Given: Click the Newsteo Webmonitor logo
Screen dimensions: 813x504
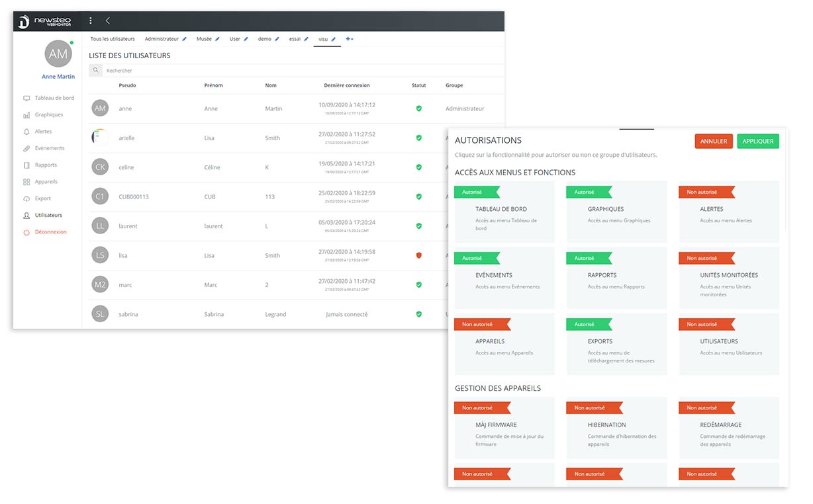Looking at the screenshot, I should pyautogui.click(x=44, y=21).
